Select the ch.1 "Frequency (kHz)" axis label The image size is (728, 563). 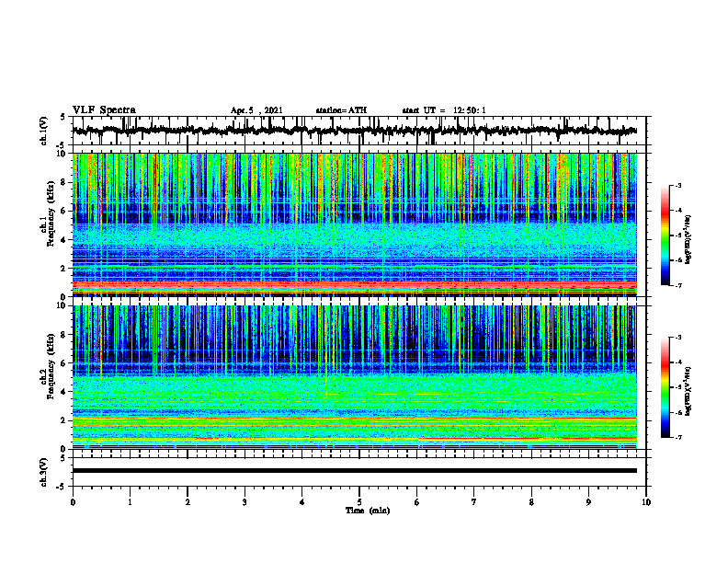tap(51, 213)
